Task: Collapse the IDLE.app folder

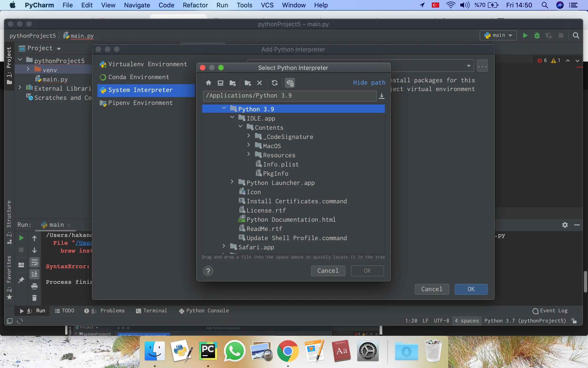Action: click(x=232, y=117)
